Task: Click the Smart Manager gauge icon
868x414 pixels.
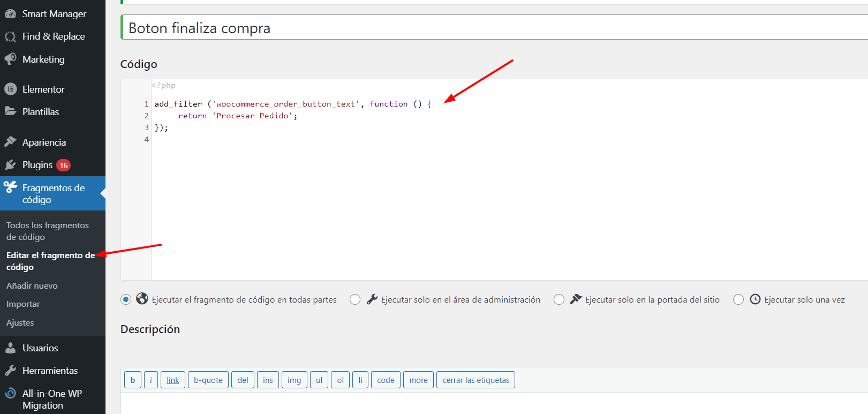Action: (10, 14)
